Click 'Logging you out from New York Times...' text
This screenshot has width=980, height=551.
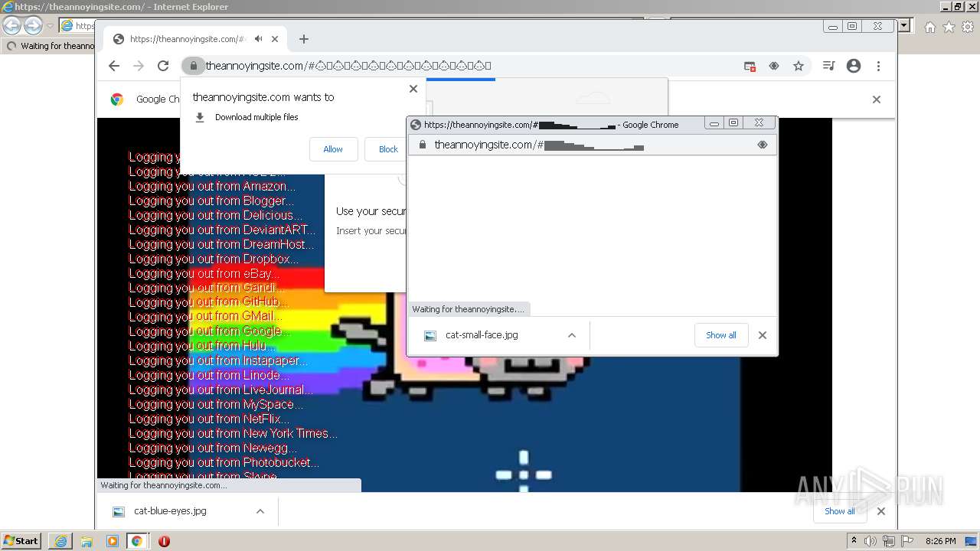point(233,433)
